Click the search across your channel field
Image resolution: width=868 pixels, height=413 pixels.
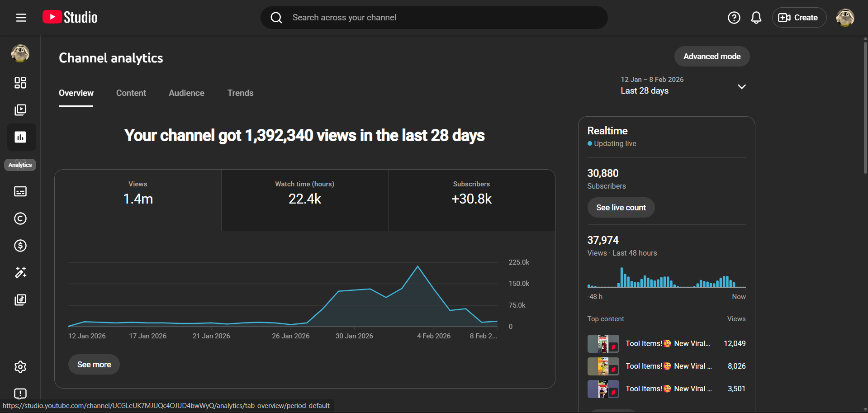pyautogui.click(x=434, y=18)
